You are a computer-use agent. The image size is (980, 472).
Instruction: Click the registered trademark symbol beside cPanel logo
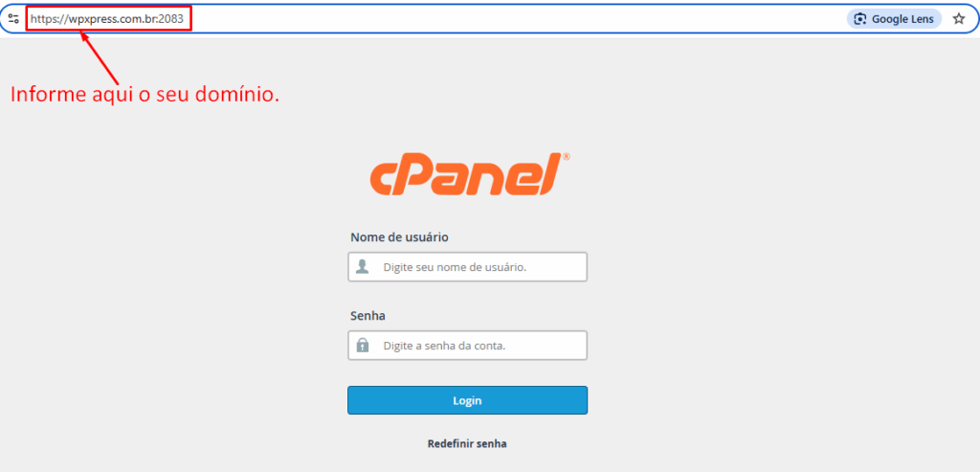coord(566,157)
